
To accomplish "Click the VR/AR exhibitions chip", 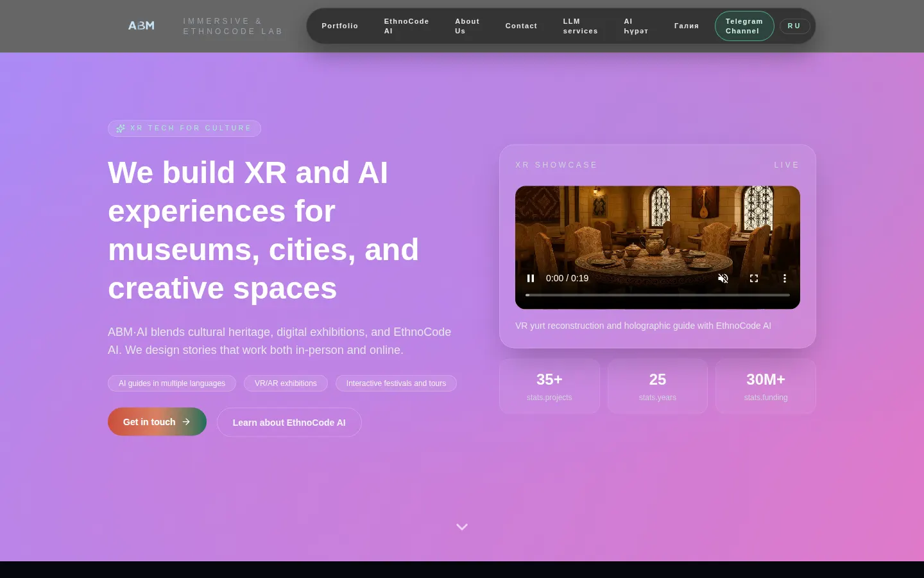I will point(286,383).
